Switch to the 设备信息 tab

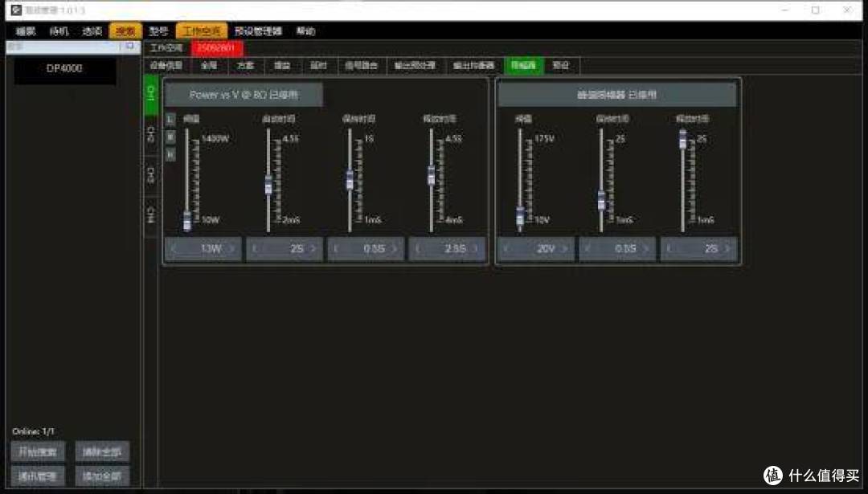point(166,65)
